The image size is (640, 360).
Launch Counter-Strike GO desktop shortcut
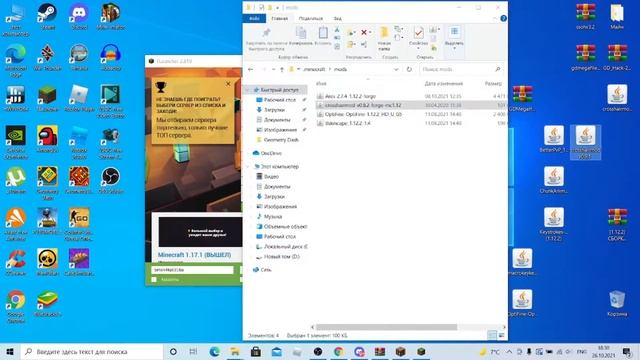79,224
